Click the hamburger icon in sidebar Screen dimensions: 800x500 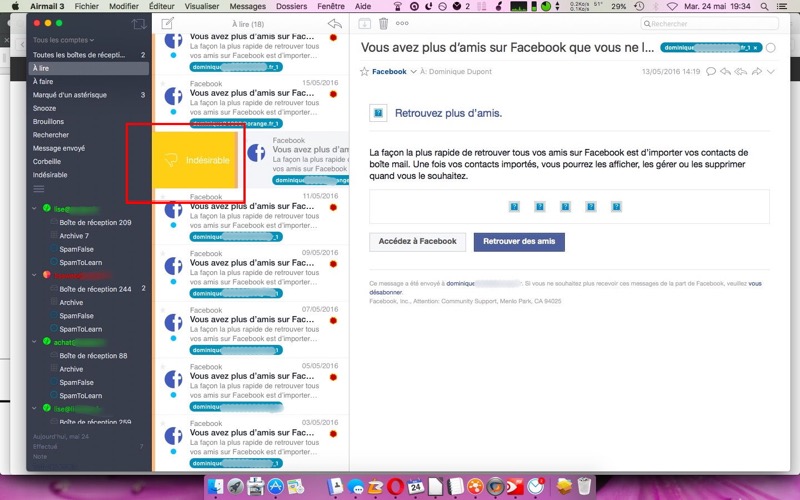tap(39, 189)
